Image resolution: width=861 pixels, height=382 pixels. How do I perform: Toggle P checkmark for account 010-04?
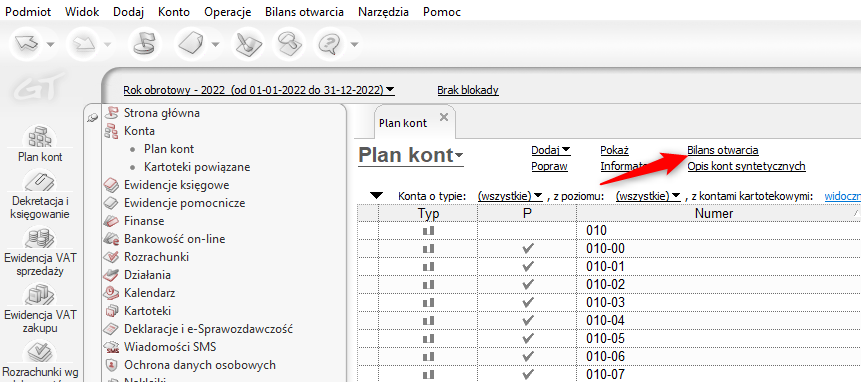point(528,321)
